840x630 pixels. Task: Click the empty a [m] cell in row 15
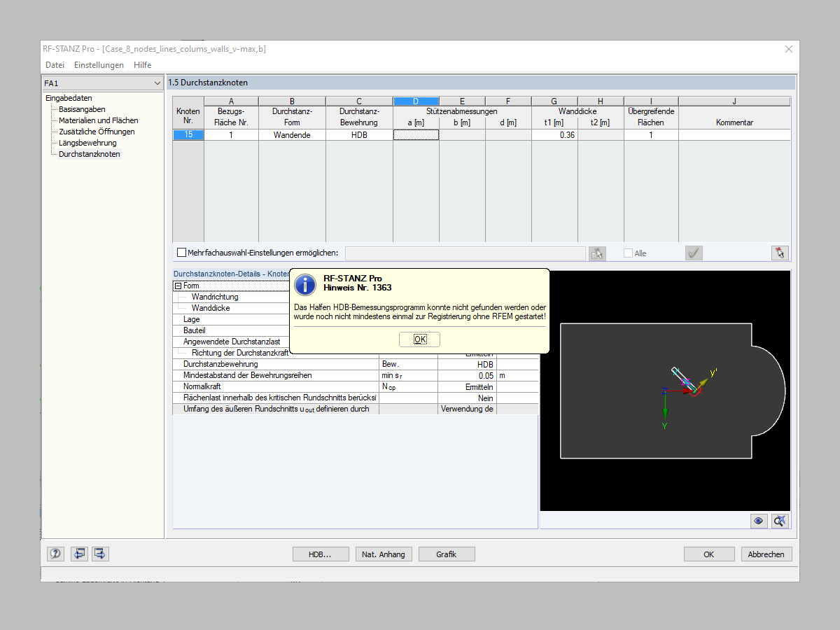click(x=416, y=135)
